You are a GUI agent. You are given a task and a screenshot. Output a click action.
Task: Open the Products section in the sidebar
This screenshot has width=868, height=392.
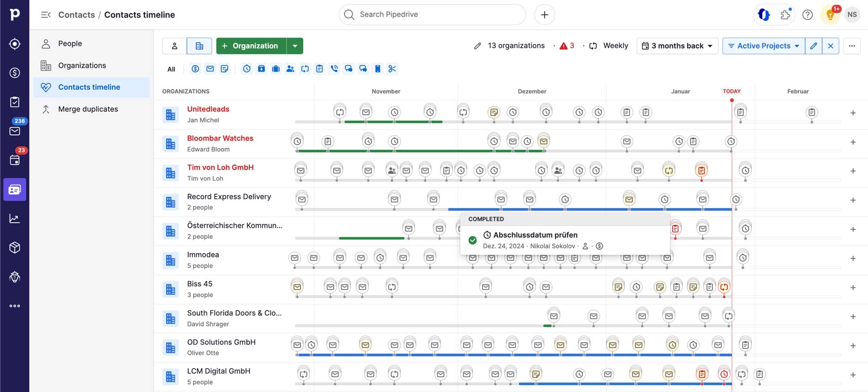click(15, 247)
